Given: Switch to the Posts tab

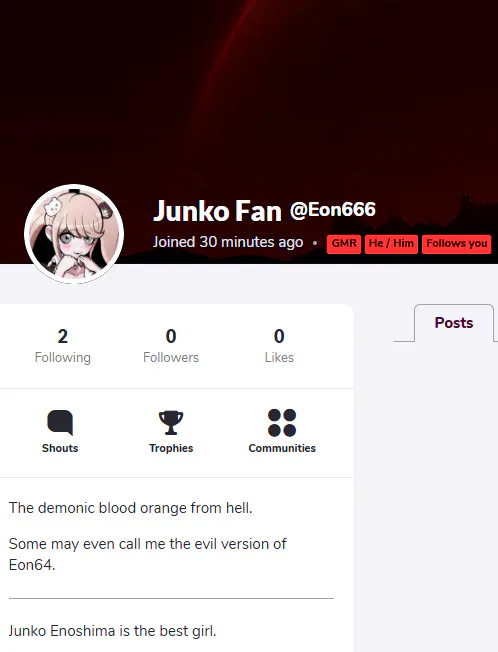Looking at the screenshot, I should click(454, 323).
